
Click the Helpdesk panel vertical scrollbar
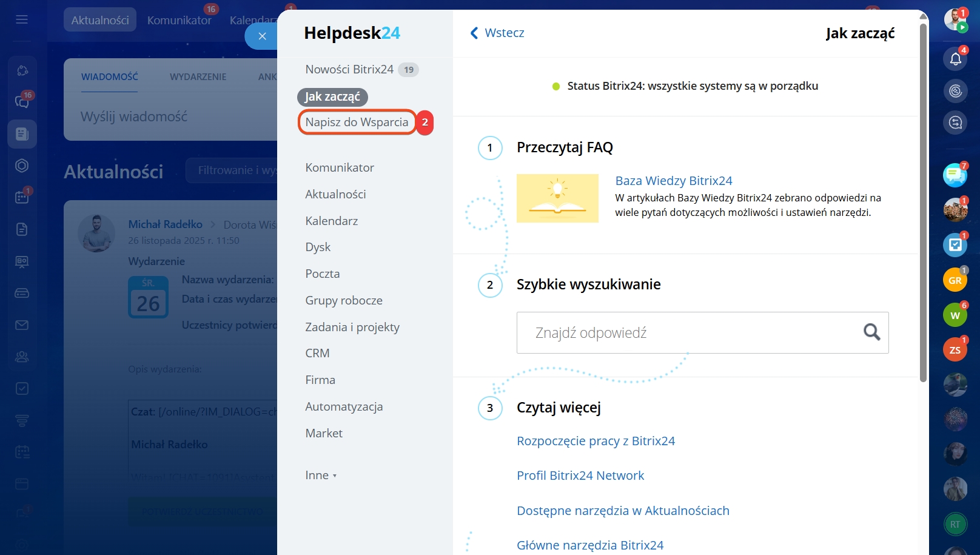coord(923,200)
